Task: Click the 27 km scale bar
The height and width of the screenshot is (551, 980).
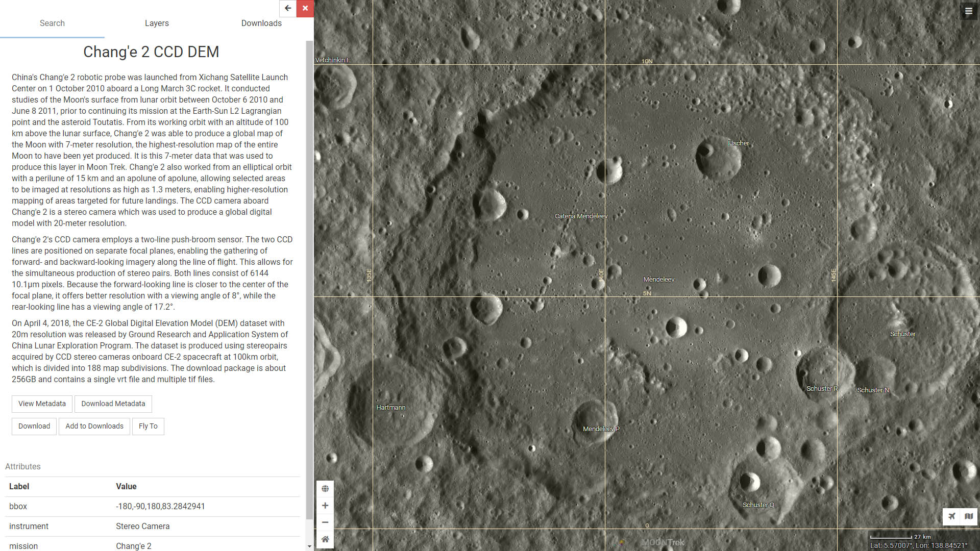Action: (x=901, y=537)
